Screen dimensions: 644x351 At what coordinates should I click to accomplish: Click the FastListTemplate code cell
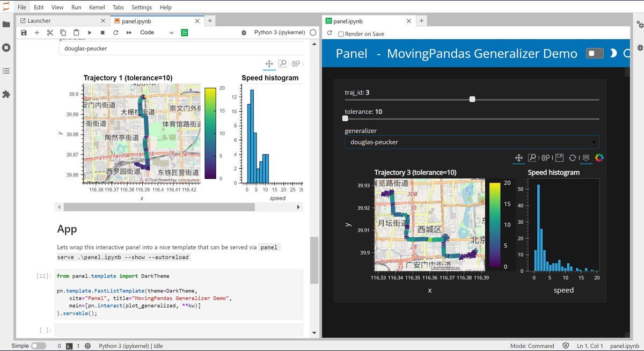(179, 295)
